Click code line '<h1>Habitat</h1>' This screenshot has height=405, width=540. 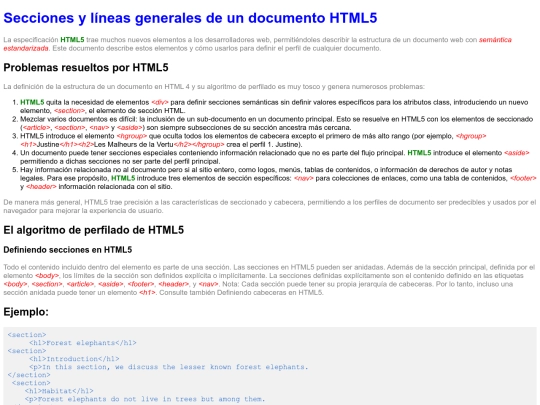pyautogui.click(x=59, y=391)
